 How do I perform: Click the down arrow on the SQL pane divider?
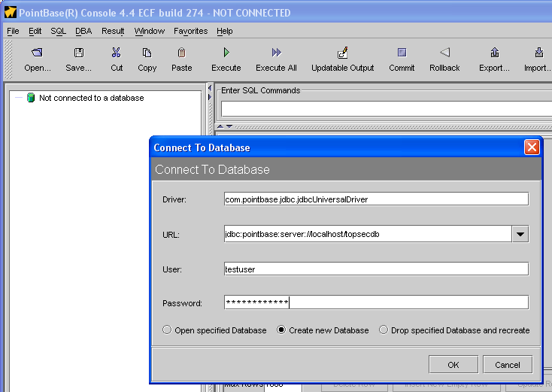tap(229, 126)
